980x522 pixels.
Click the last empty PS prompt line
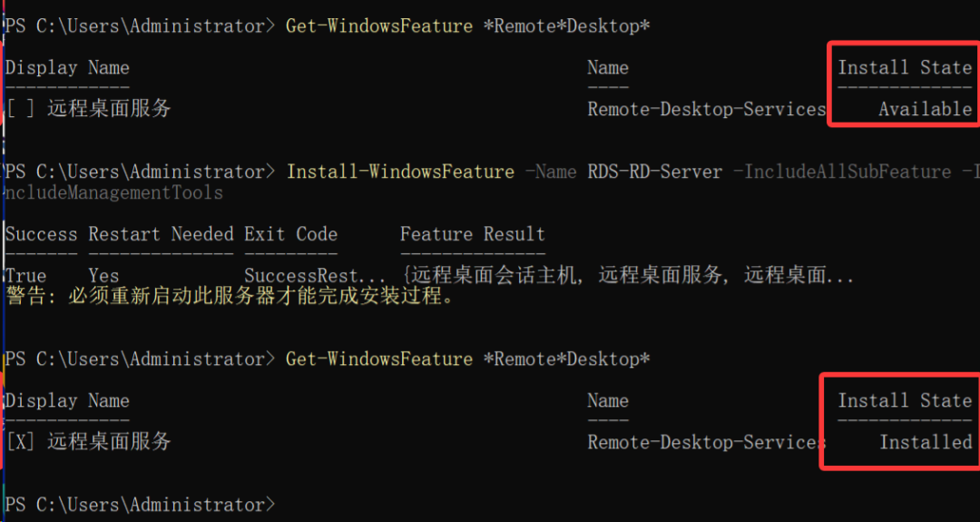(x=138, y=505)
